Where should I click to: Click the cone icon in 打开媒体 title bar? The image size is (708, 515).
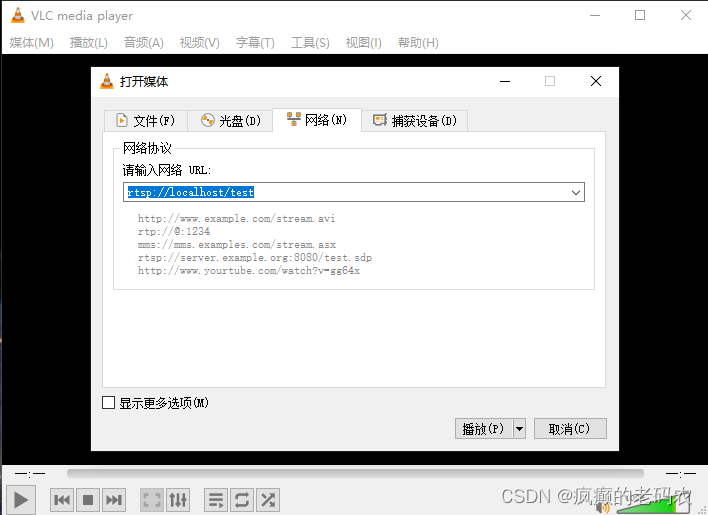click(x=107, y=81)
